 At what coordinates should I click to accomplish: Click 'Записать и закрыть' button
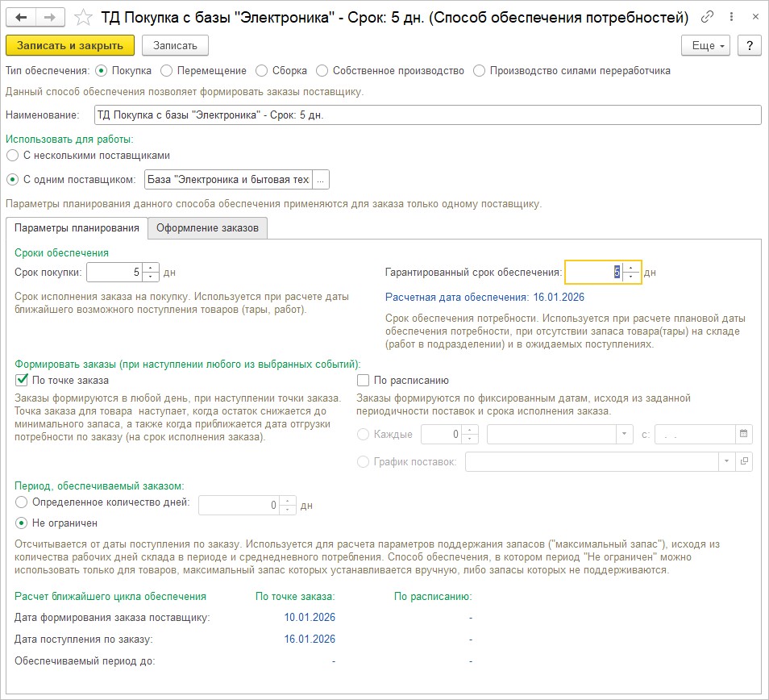click(70, 45)
